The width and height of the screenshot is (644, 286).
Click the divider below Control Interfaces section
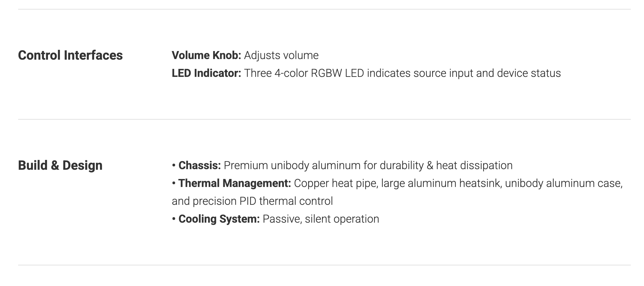click(x=324, y=119)
